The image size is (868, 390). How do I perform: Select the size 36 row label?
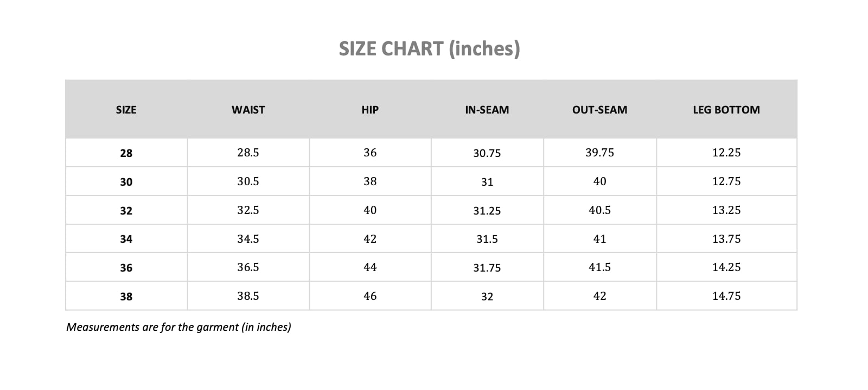tap(126, 268)
